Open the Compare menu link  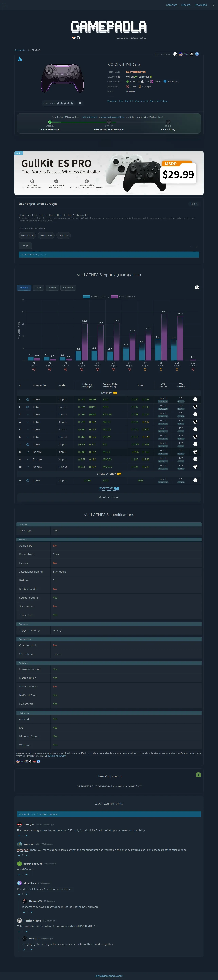pos(171,5)
